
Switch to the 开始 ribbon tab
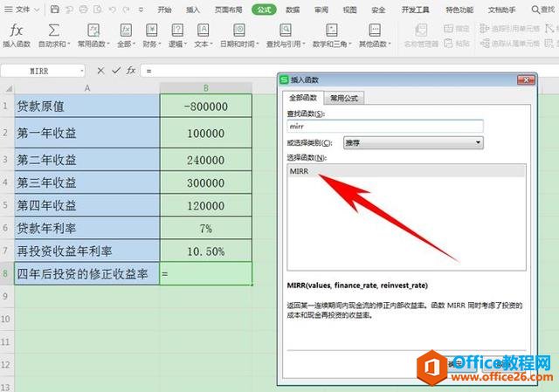coord(164,10)
